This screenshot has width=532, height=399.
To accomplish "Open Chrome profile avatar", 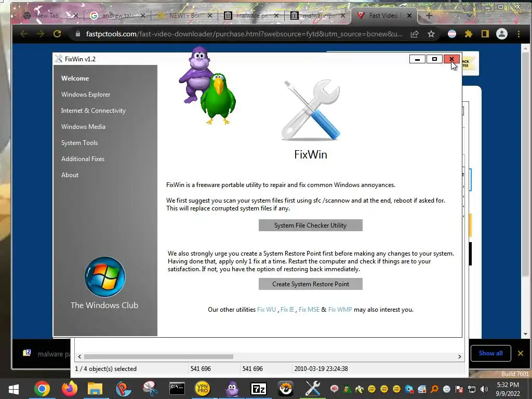I will tap(502, 34).
